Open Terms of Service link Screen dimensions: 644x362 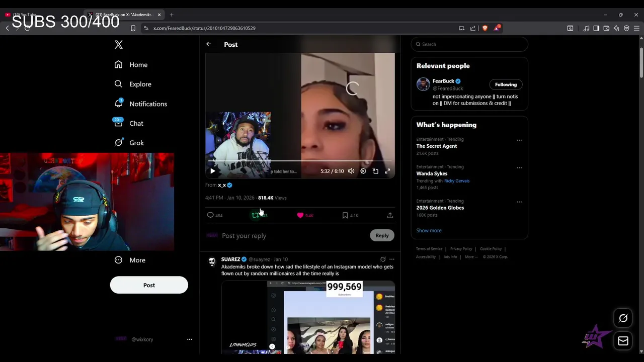pos(429,249)
